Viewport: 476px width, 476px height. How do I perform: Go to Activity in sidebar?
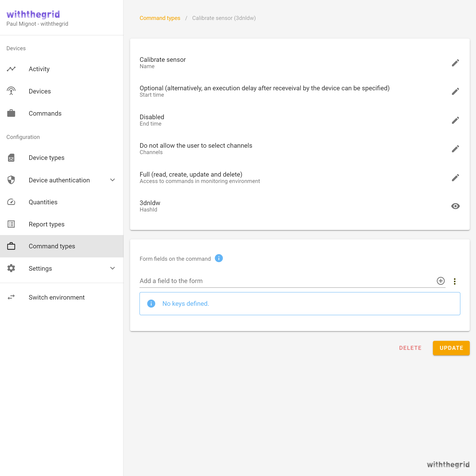(x=39, y=69)
